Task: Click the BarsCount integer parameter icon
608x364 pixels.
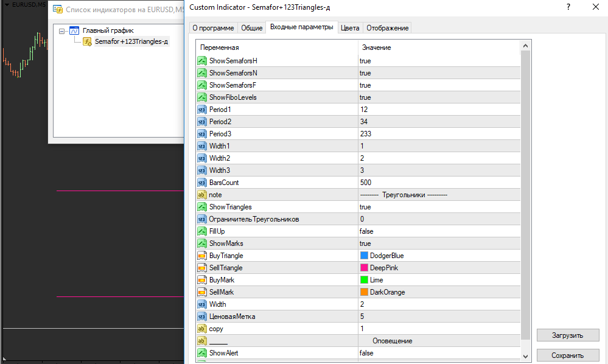Action: click(201, 183)
